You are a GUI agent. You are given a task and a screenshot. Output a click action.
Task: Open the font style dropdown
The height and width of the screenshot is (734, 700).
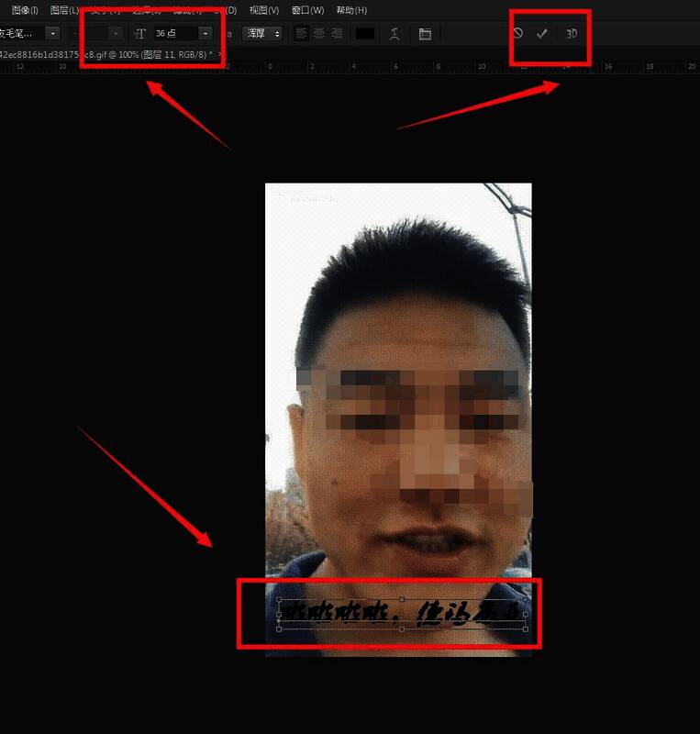tap(116, 34)
